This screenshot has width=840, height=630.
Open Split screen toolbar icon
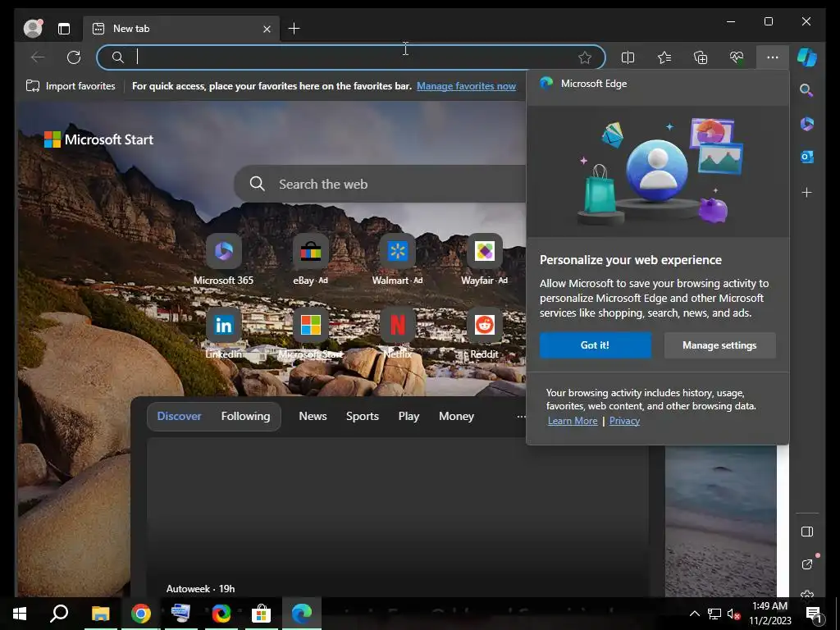click(x=628, y=57)
